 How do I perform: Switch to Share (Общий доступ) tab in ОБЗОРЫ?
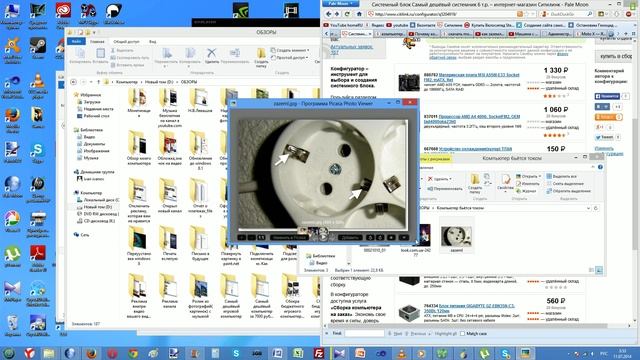126,42
